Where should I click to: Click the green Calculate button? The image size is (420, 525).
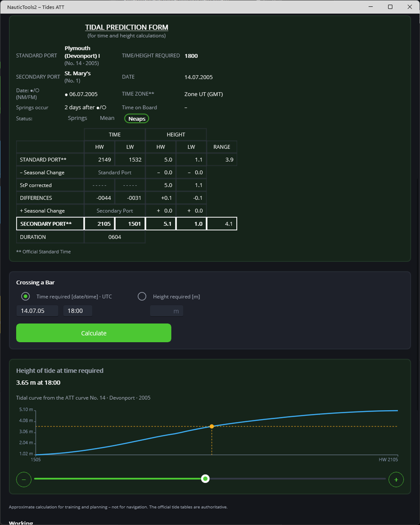(94, 333)
